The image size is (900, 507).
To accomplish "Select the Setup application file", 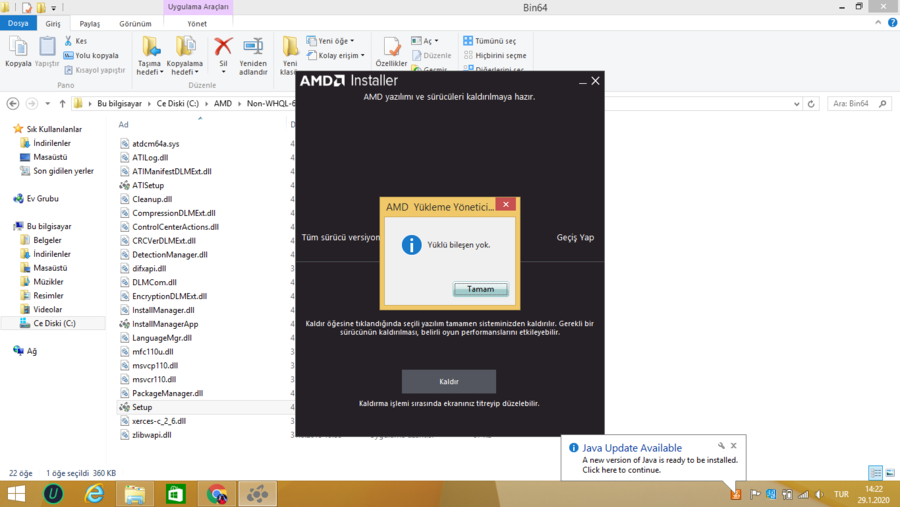I will 142,407.
